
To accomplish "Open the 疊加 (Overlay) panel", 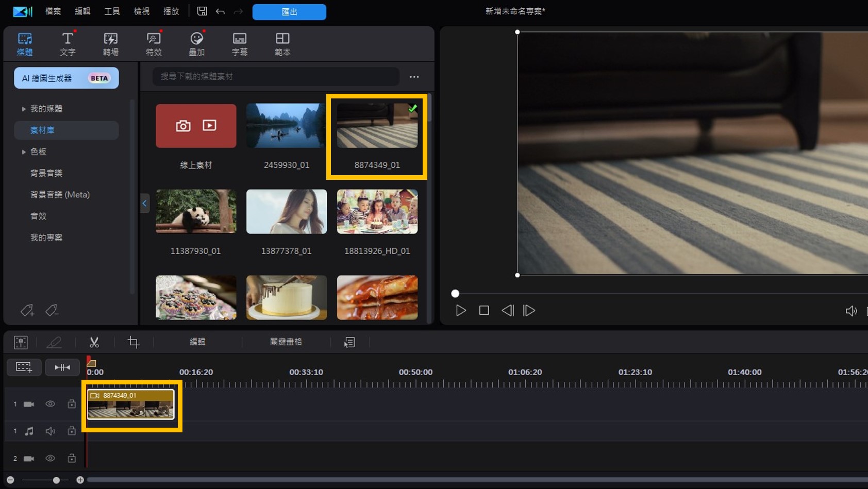I will (x=196, y=43).
